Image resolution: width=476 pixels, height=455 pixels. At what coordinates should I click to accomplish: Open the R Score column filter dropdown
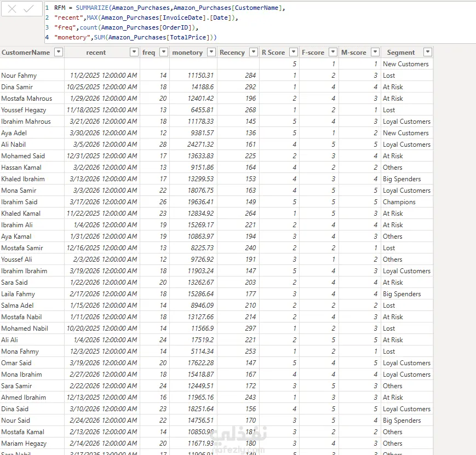tap(294, 52)
